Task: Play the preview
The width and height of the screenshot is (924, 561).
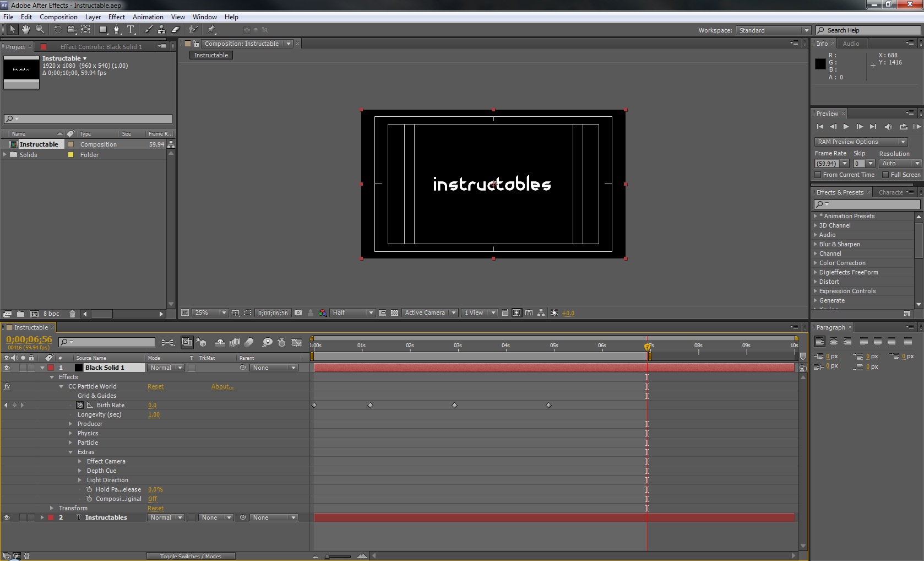Action: (846, 127)
